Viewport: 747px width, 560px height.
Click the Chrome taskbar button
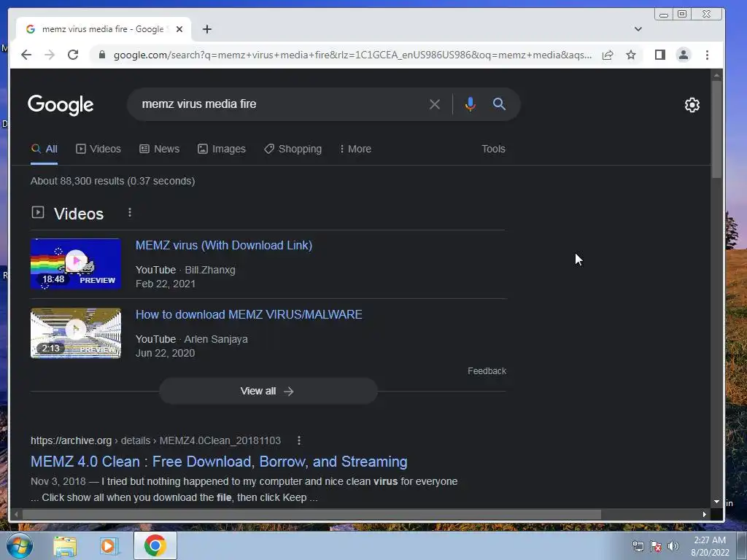tap(155, 545)
